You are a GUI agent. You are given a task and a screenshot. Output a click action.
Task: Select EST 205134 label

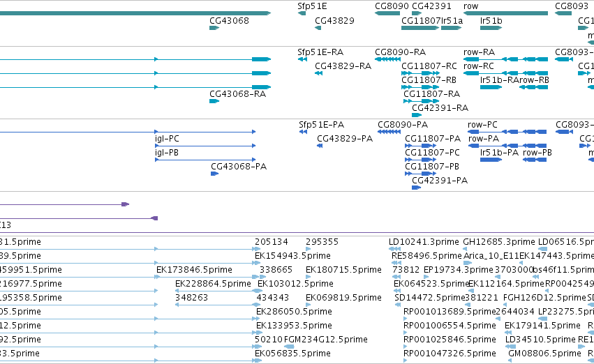272,242
